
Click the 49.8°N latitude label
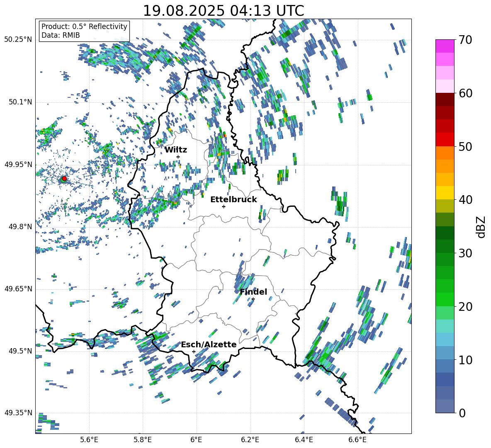click(20, 226)
